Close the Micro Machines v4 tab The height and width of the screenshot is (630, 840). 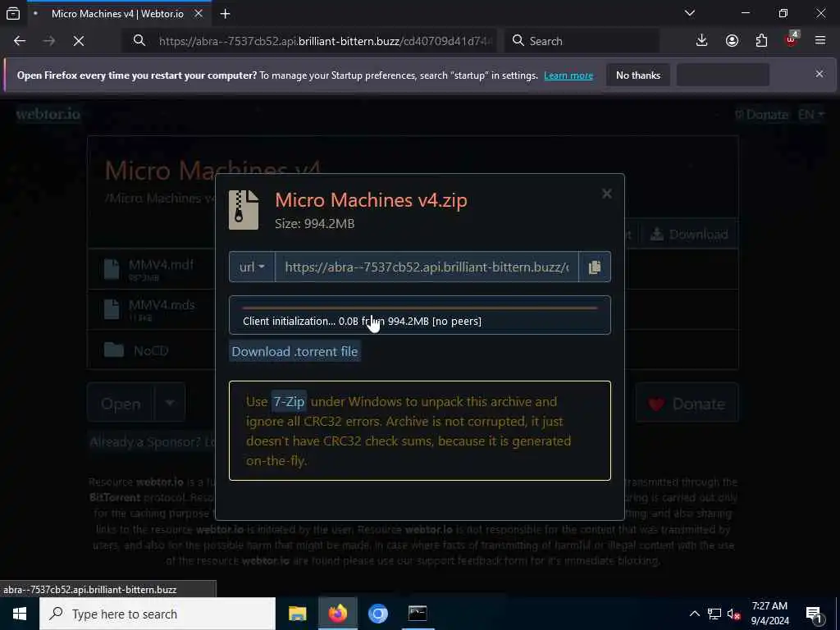[x=199, y=14]
